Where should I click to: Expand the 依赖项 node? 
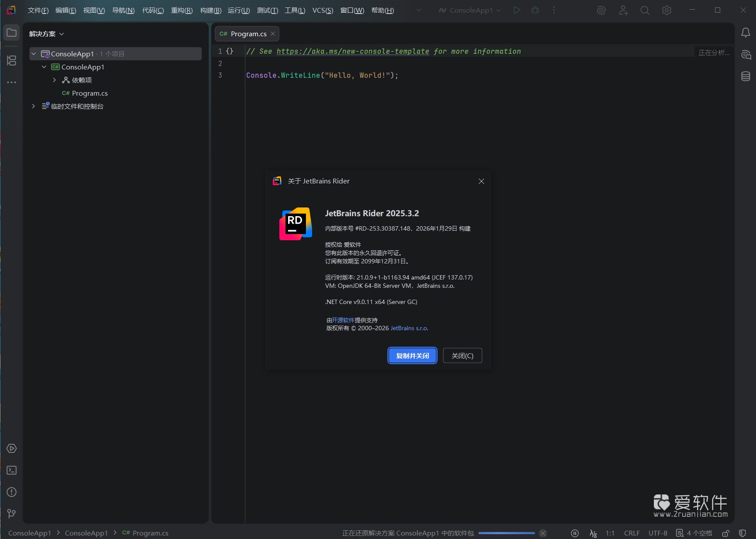click(x=54, y=80)
